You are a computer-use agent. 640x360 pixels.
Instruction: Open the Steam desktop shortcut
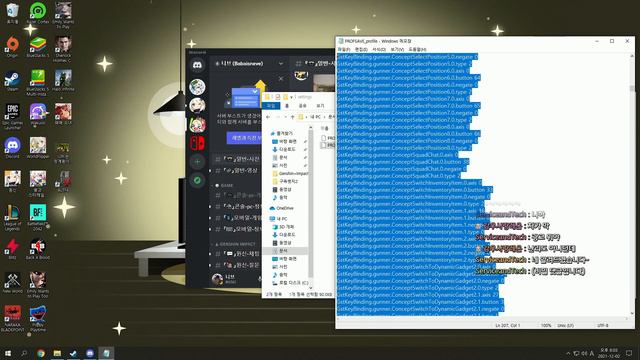pos(12,80)
